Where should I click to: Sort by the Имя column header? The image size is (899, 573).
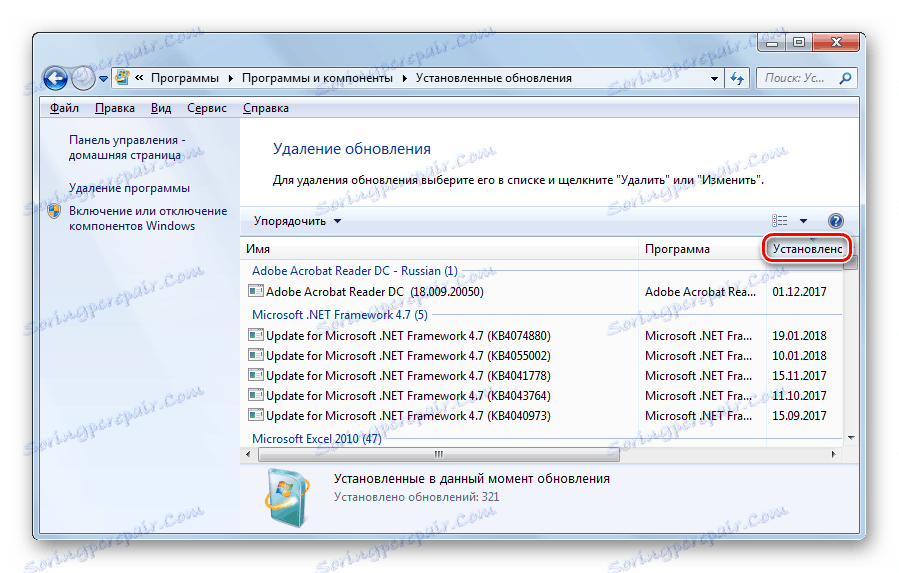[439, 249]
